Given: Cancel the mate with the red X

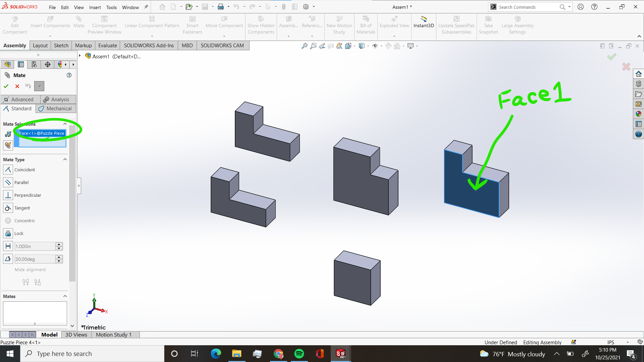Looking at the screenshot, I should (x=17, y=86).
